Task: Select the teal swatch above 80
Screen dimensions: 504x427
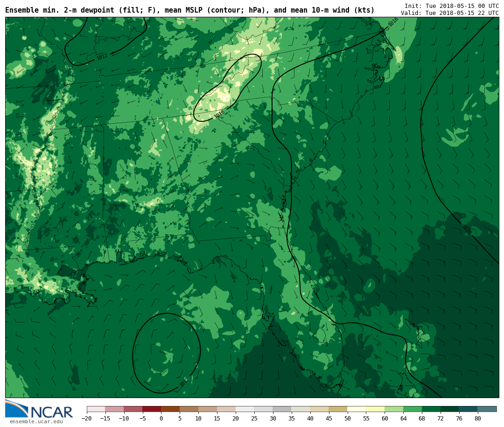Action: click(x=487, y=409)
